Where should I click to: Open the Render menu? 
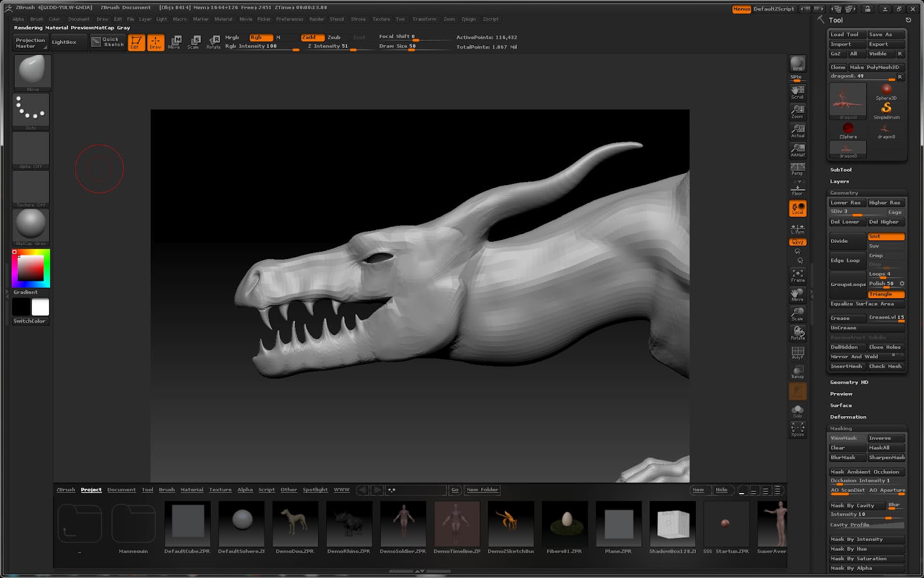(316, 19)
